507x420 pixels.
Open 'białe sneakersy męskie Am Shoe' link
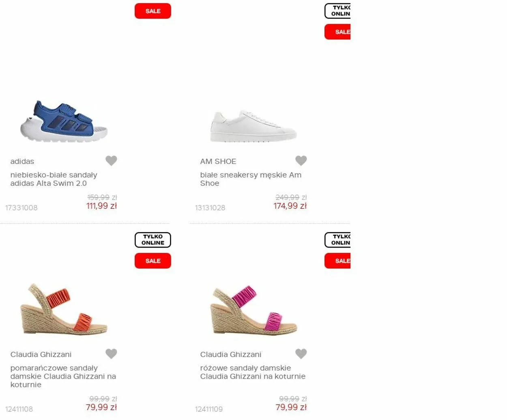tap(251, 179)
